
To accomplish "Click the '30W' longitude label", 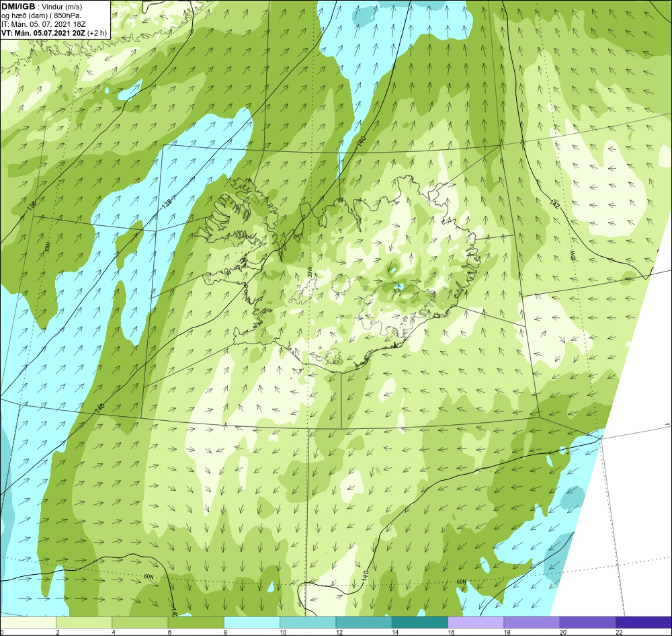I will tap(47, 247).
